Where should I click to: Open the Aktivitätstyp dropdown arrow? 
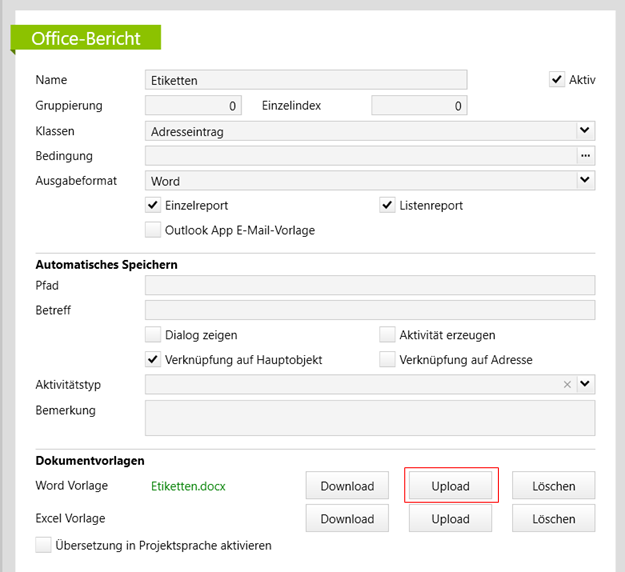coord(585,384)
